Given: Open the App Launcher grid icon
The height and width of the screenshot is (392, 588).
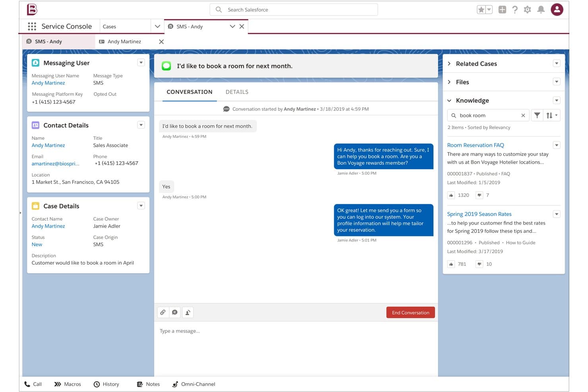Looking at the screenshot, I should [x=32, y=26].
